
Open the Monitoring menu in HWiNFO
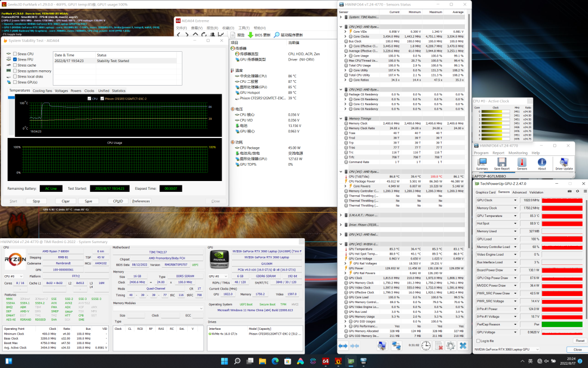click(x=518, y=153)
